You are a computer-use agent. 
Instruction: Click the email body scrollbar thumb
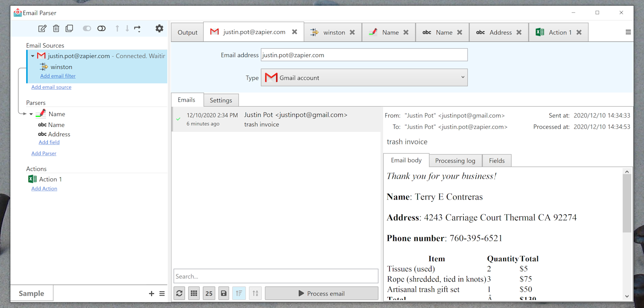[x=627, y=203]
